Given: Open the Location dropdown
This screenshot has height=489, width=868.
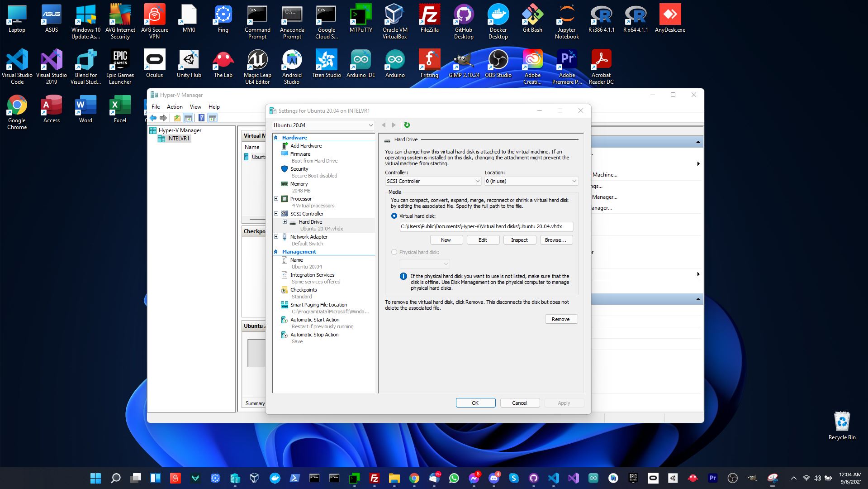Looking at the screenshot, I should [x=531, y=181].
